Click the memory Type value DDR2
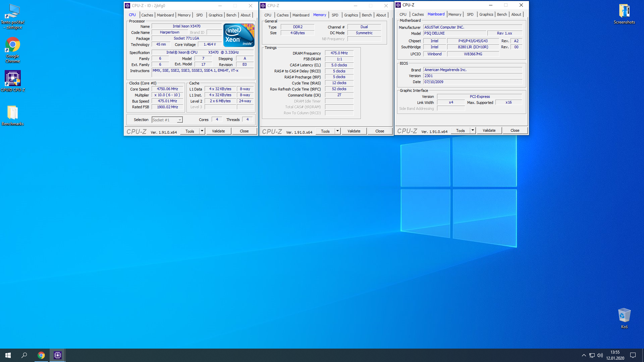 (298, 27)
